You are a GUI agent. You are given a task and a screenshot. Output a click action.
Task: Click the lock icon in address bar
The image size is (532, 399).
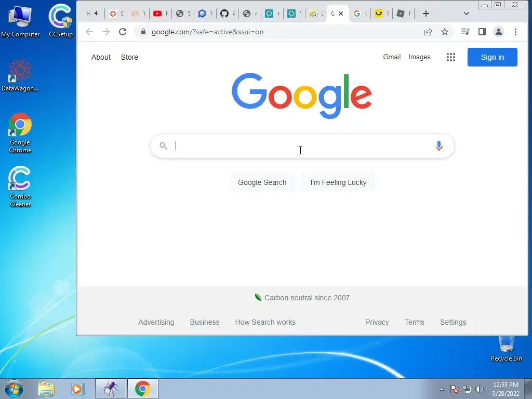point(143,32)
